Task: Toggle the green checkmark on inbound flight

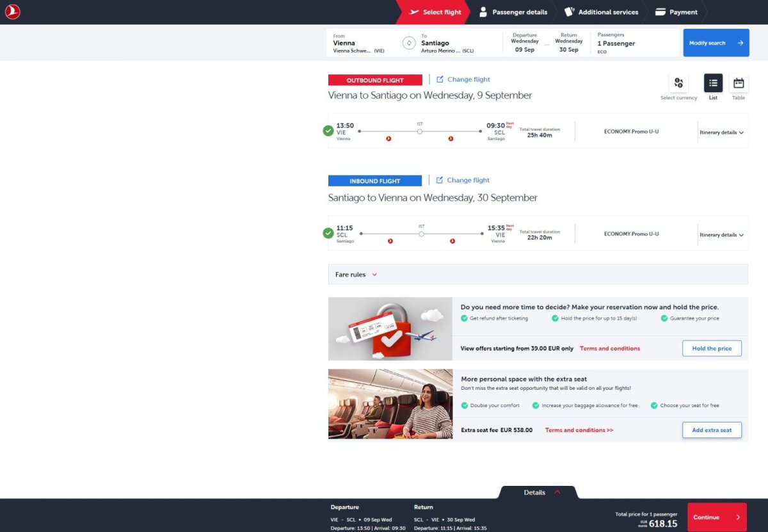Action: click(328, 234)
